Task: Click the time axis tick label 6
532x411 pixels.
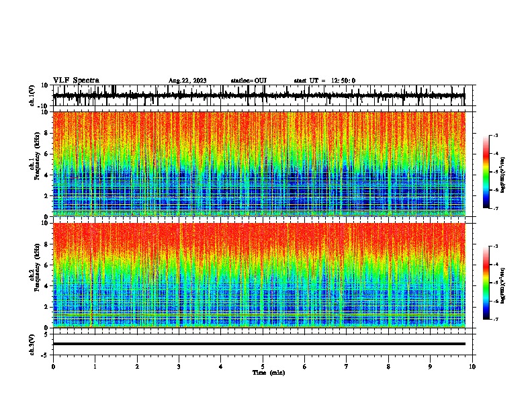Action: point(304,367)
